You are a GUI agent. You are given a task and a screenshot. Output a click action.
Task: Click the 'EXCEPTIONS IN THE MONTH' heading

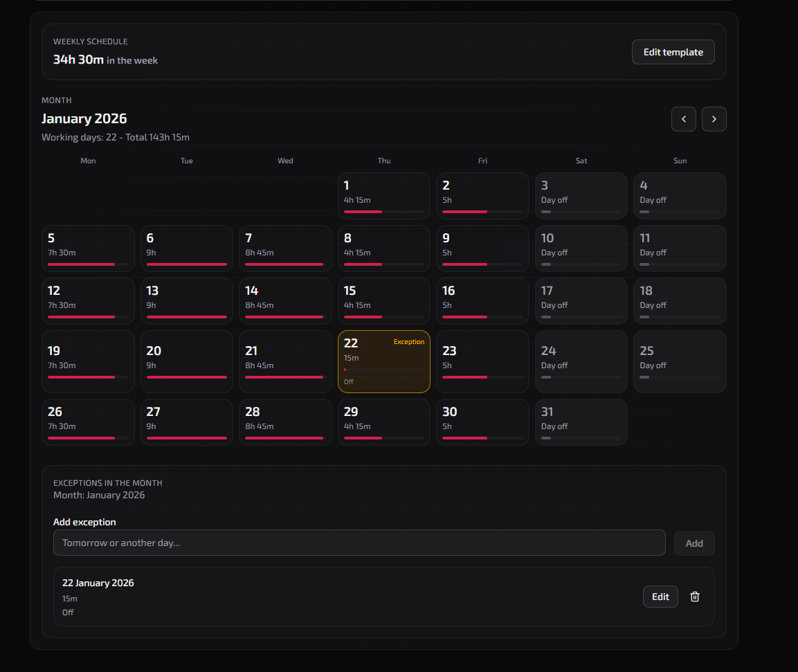pyautogui.click(x=108, y=483)
